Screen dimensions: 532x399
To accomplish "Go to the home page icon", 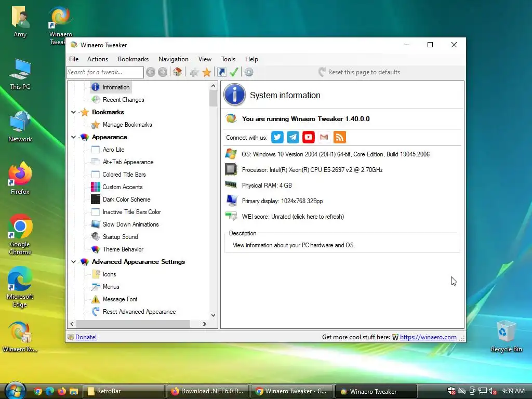I will click(x=177, y=72).
